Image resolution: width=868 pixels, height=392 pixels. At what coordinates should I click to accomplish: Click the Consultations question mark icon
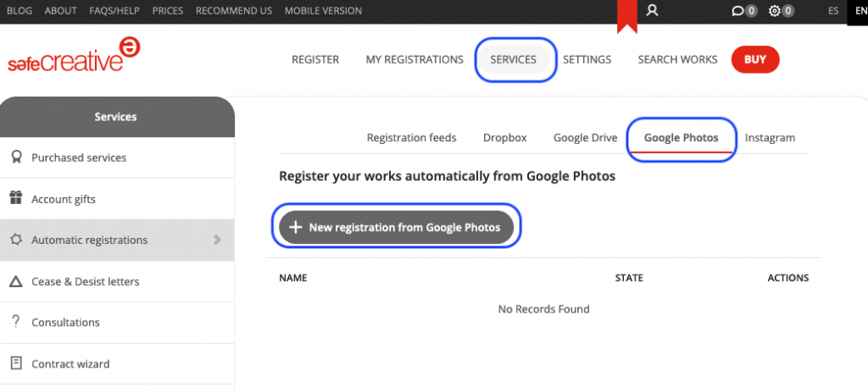point(15,322)
